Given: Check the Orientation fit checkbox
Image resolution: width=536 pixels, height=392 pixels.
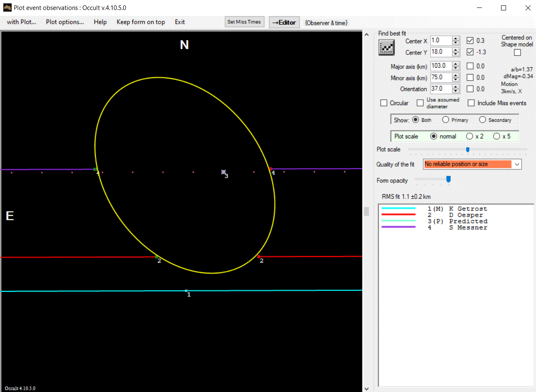Looking at the screenshot, I should pos(470,89).
